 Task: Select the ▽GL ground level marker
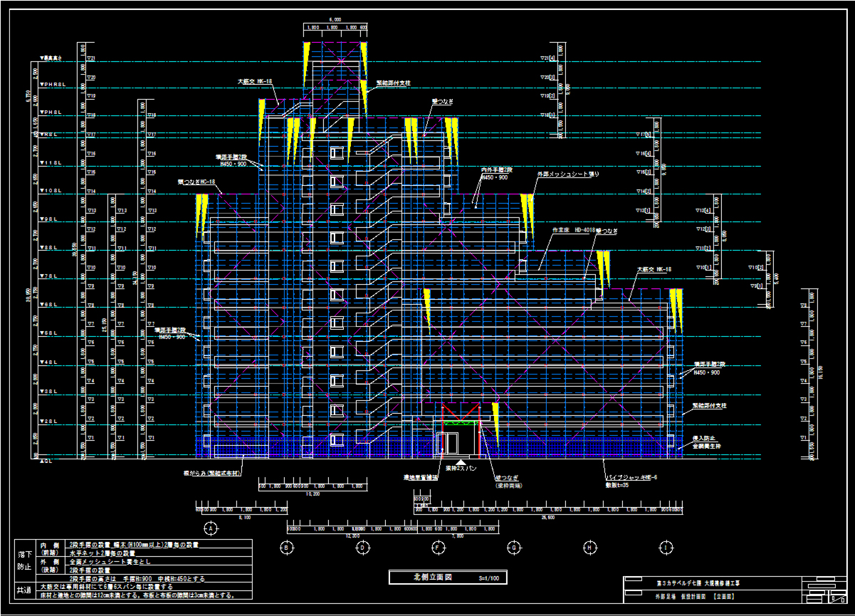tap(44, 459)
